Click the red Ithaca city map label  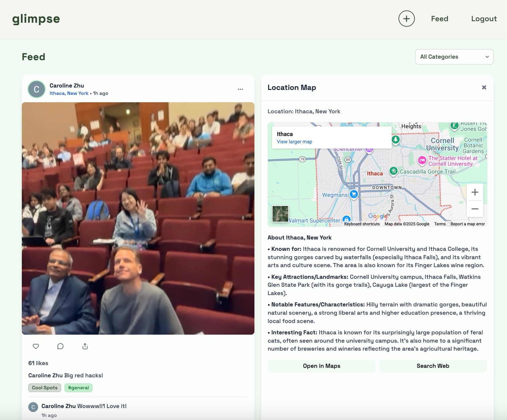pos(375,174)
